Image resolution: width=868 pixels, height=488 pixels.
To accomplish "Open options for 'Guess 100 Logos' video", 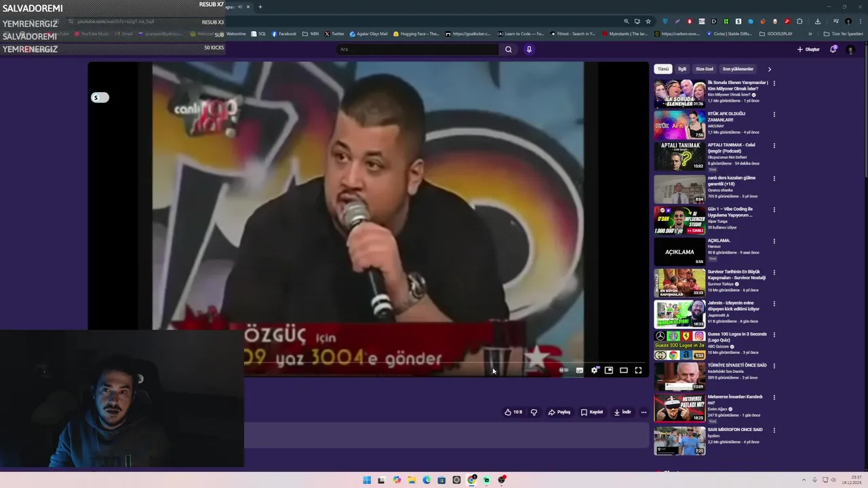I will (x=774, y=335).
